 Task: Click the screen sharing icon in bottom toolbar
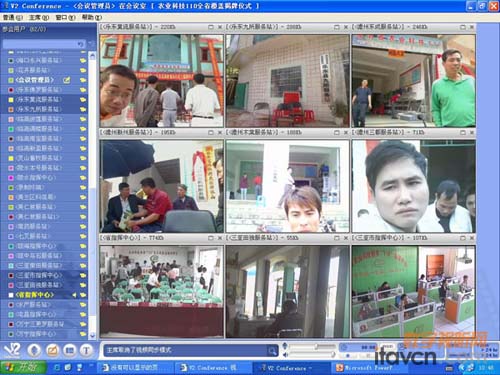click(x=69, y=350)
